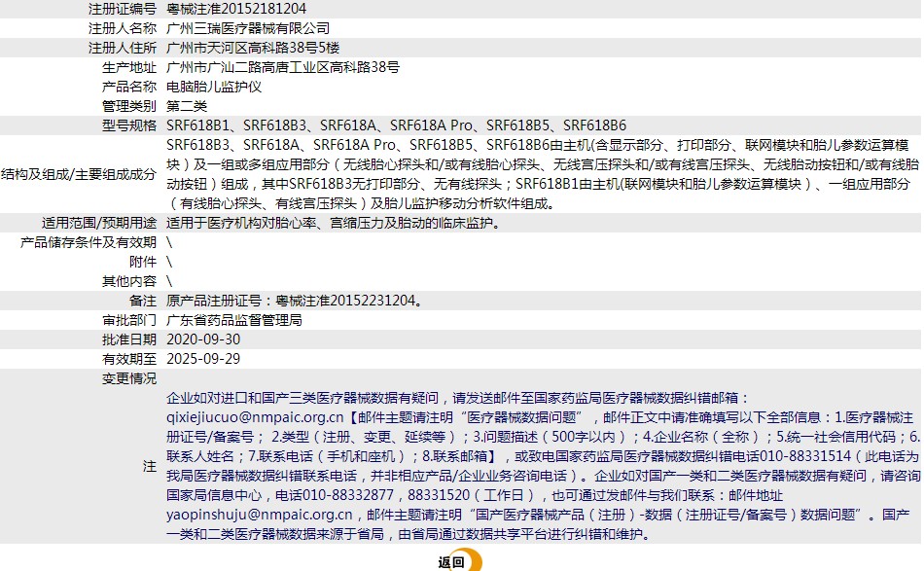Click the 注册人住所 label
This screenshot has width=924, height=571.
[x=123, y=48]
